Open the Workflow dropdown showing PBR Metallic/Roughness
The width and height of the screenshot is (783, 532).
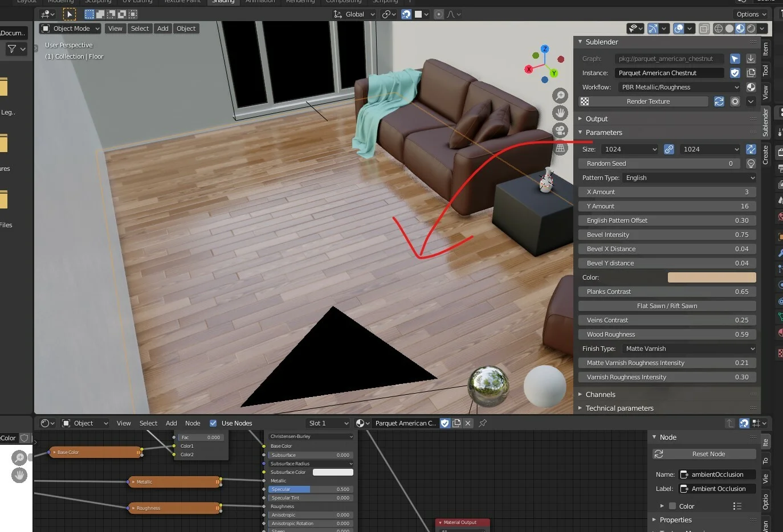pos(678,87)
